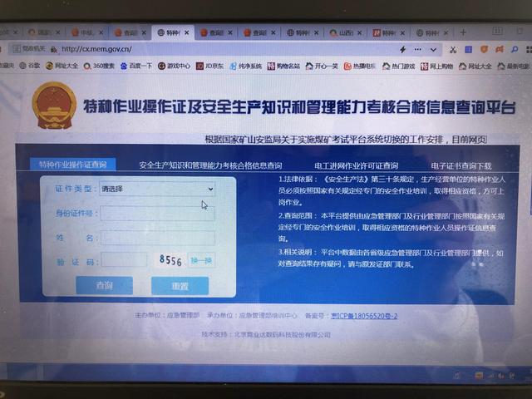The height and width of the screenshot is (399, 532).
Task: Open the 热门游戏 bookmark
Action: tap(398, 66)
